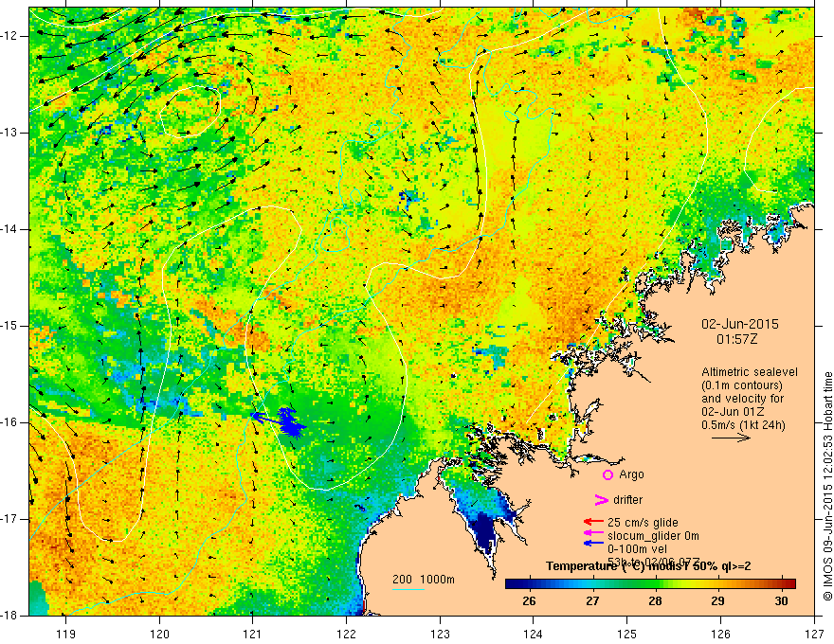The image size is (834, 644).
Task: Click the 'and velocity for' caption line
Action: (x=742, y=398)
